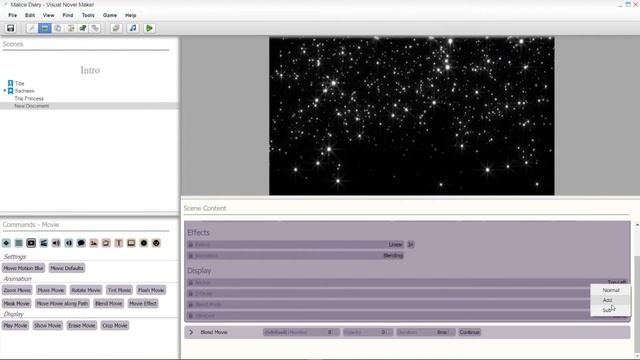Image resolution: width=640 pixels, height=360 pixels.
Task: Add the Play Movie command
Action: click(16, 326)
